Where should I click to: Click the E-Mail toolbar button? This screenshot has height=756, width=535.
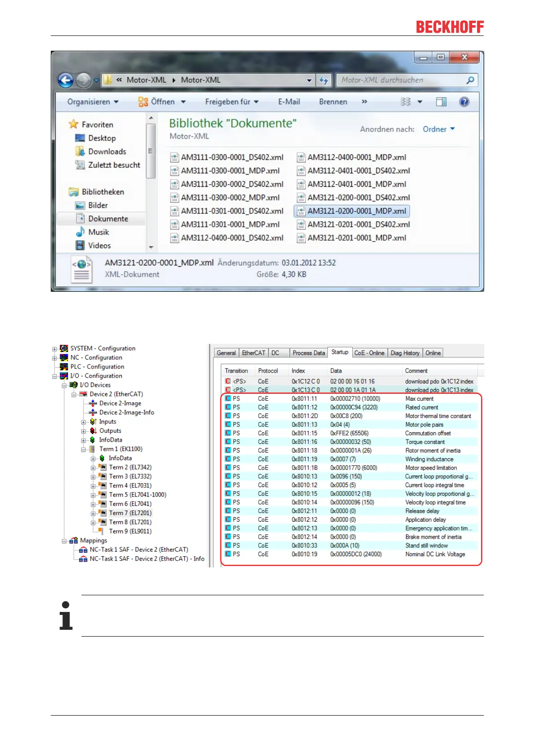click(x=289, y=102)
